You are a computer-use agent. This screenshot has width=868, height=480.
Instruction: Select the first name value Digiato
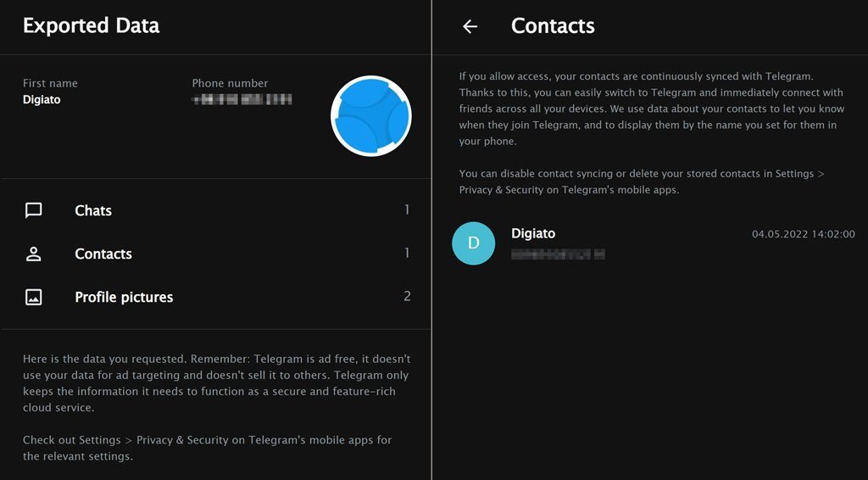pyautogui.click(x=42, y=100)
